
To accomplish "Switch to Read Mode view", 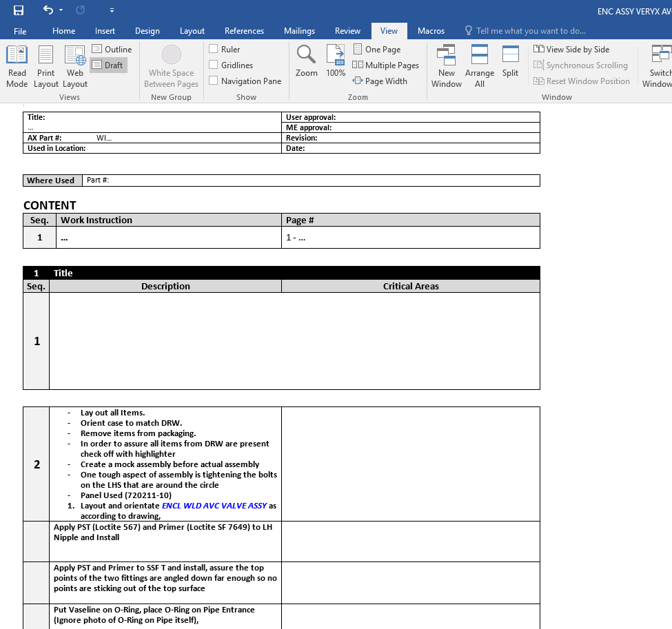I will click(17, 67).
